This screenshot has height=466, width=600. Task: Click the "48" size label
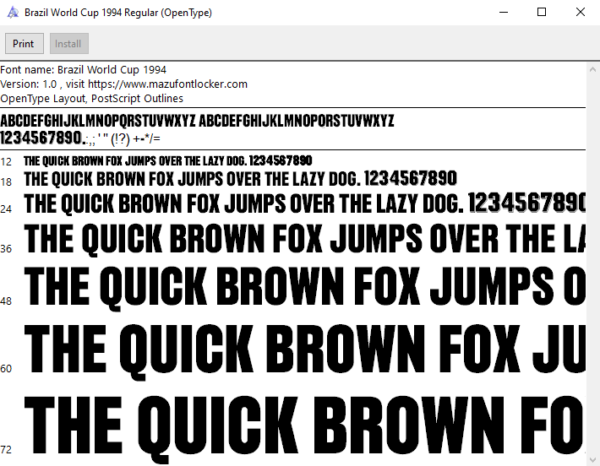pos(6,301)
